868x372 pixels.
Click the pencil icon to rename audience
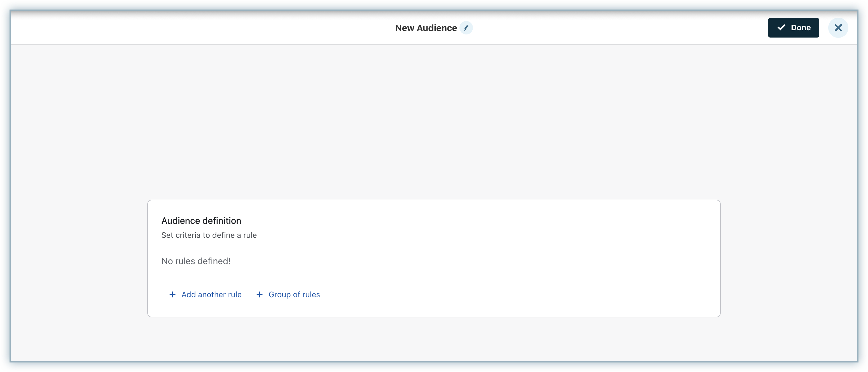[x=466, y=28]
